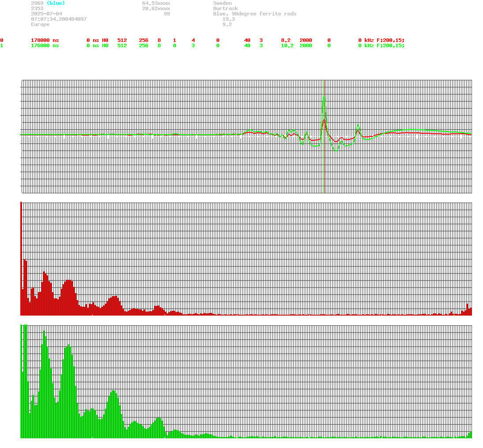Click 512 in the green channel row
This screenshot has height=448, width=483.
pos(122,45)
